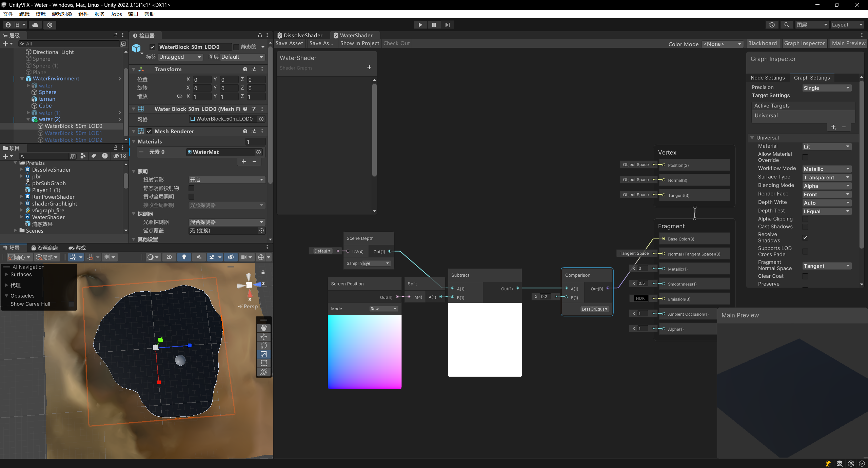Image resolution: width=868 pixels, height=468 pixels.
Task: Click the scene gizmos sphere icon
Action: (260, 257)
